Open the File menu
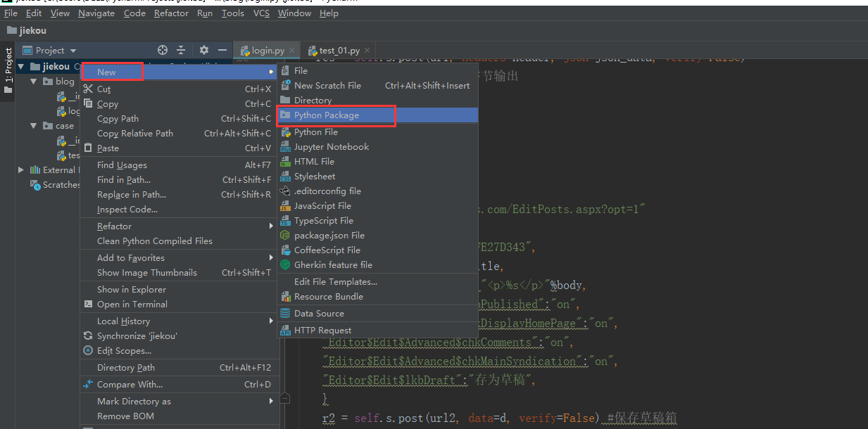The image size is (868, 429). [x=11, y=13]
